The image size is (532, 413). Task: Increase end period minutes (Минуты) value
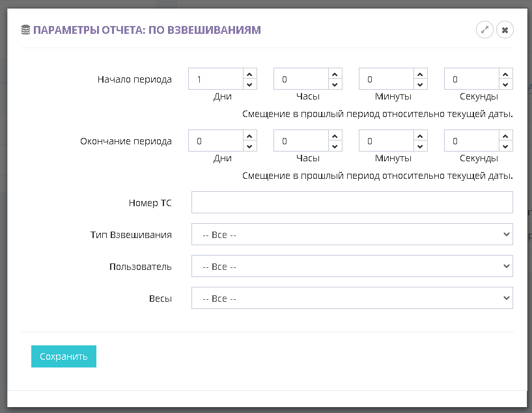coord(420,135)
